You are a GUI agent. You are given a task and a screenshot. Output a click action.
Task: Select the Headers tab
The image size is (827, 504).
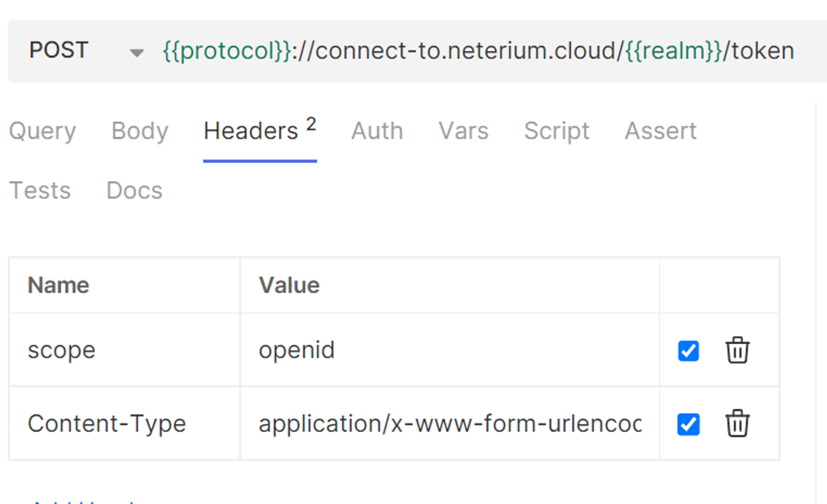pos(260,131)
